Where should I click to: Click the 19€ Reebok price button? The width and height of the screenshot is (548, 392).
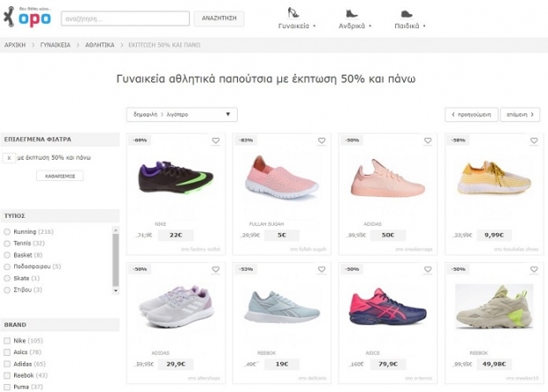click(x=282, y=364)
